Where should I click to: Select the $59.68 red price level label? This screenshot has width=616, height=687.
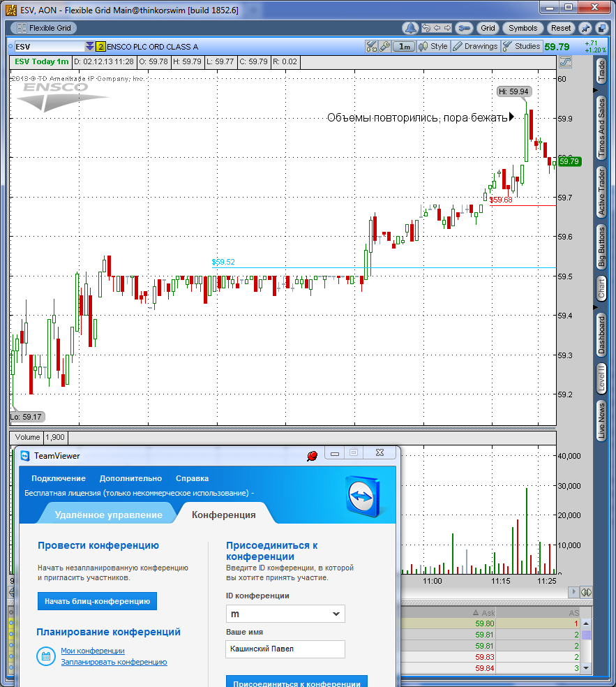tap(501, 200)
